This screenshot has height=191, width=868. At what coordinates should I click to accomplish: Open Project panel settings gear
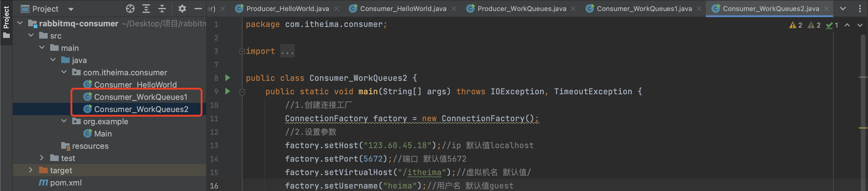[x=182, y=9]
